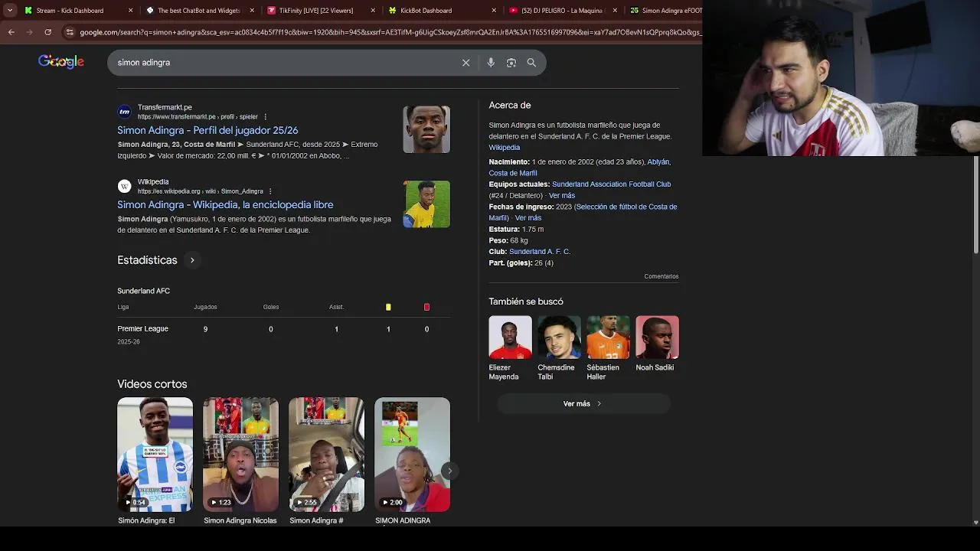Clear the search box with X icon
The image size is (980, 551).
(x=465, y=63)
